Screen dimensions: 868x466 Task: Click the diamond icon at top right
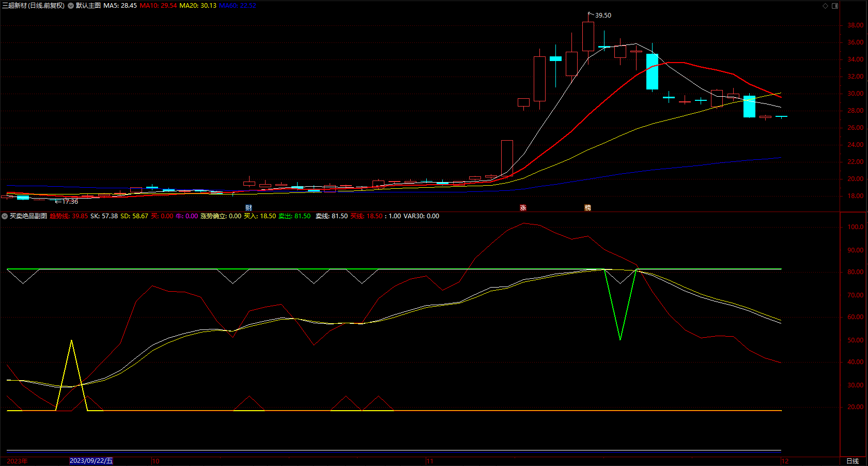click(x=825, y=6)
